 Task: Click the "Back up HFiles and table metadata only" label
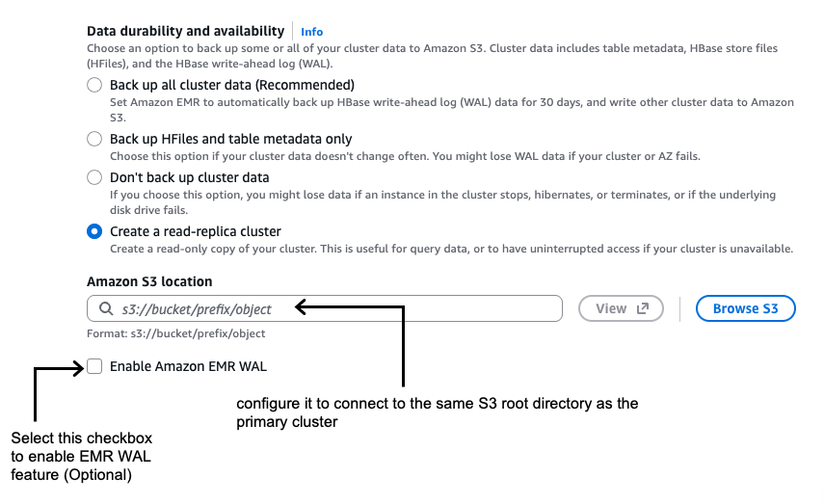231,139
